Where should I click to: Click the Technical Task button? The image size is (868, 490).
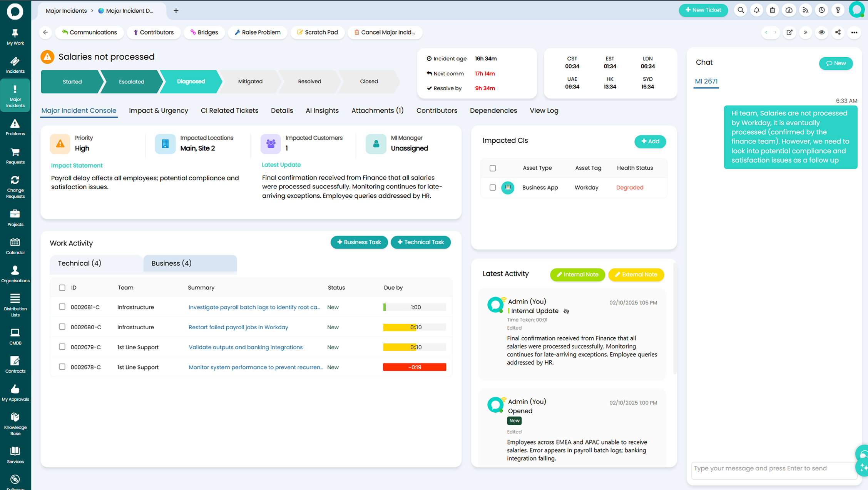tap(420, 242)
